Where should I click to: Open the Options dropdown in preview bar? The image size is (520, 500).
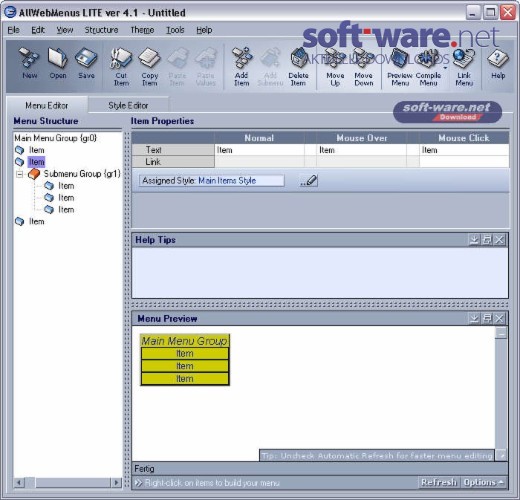(x=484, y=482)
